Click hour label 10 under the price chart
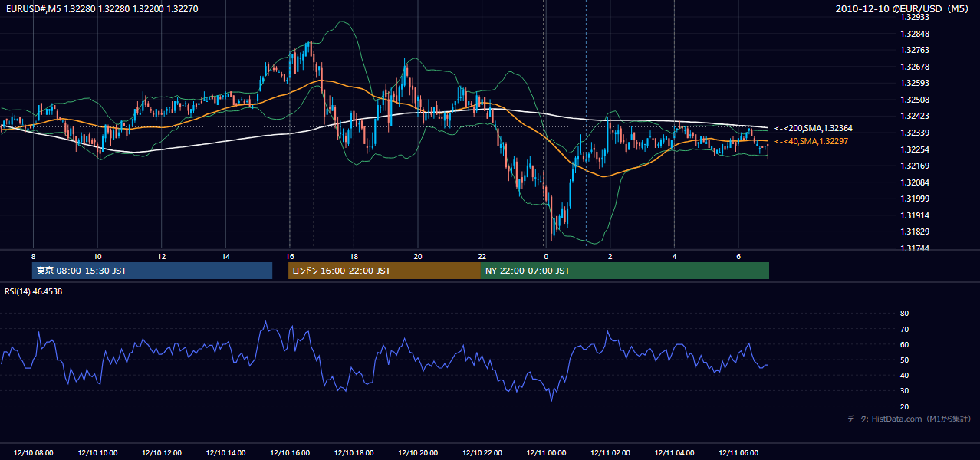Image resolution: width=980 pixels, height=460 pixels. [97, 256]
